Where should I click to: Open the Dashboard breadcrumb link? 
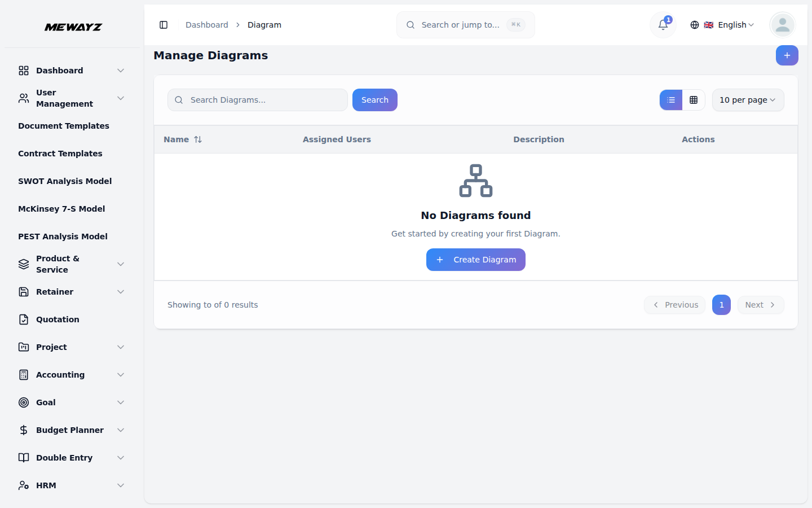coord(206,25)
